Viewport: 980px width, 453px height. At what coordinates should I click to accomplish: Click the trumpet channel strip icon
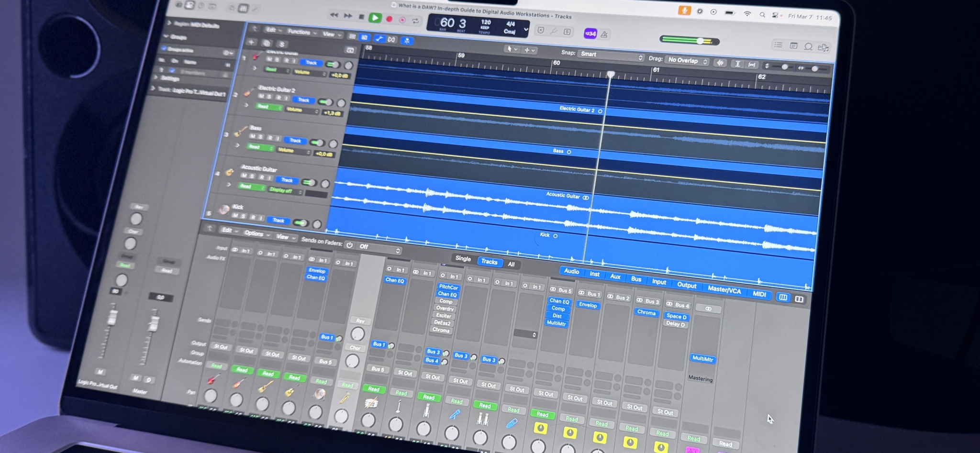tap(345, 398)
